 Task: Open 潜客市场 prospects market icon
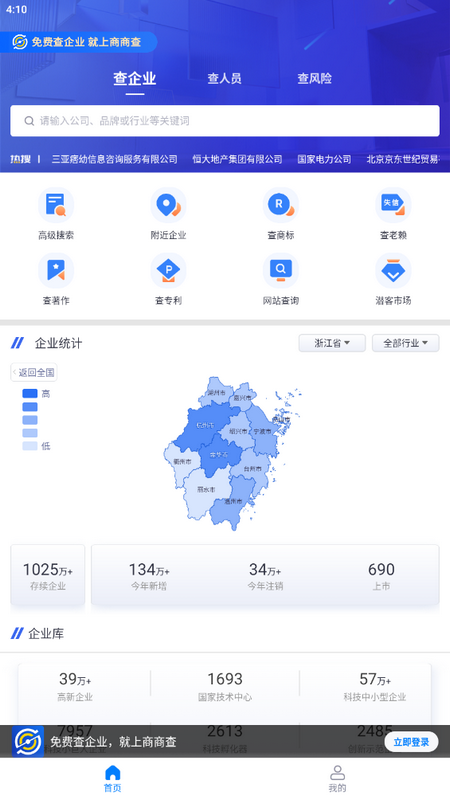(x=393, y=270)
